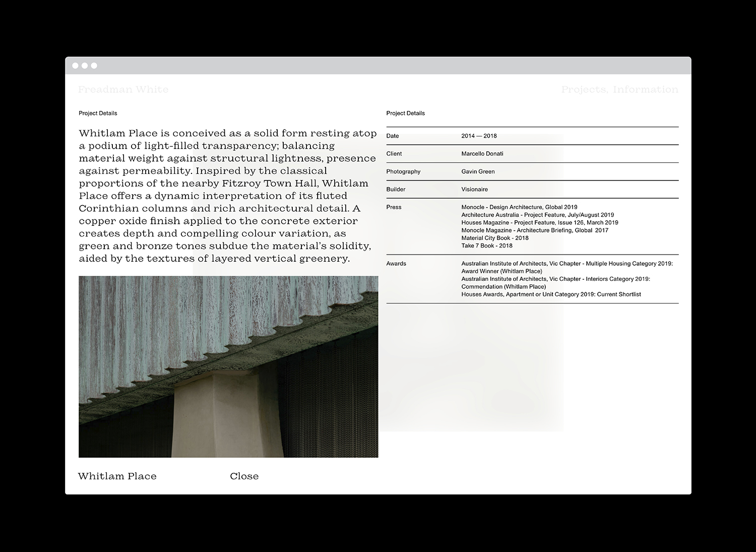Select Monocle - Design Architecture, Global 2019 entry

pyautogui.click(x=519, y=207)
